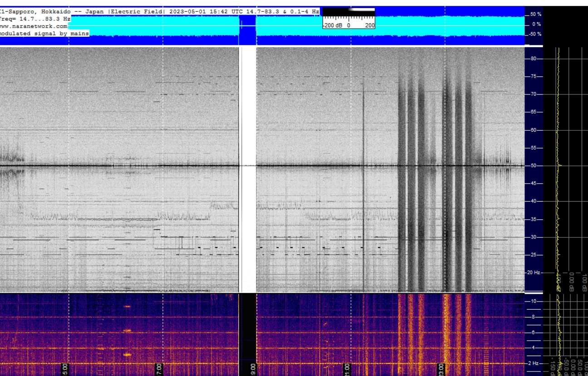Viewport: 588px width, 376px height.
Task: Select the 9:00 time marker
Action: point(253,369)
